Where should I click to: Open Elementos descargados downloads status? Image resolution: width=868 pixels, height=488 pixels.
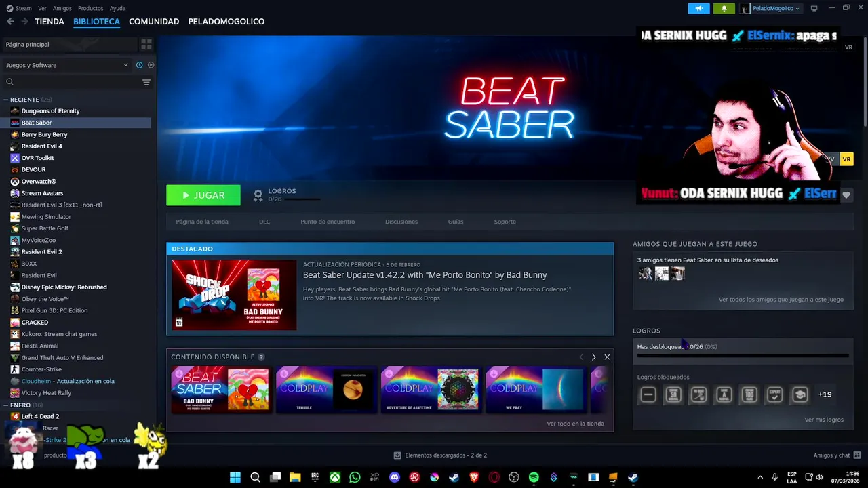tap(440, 455)
